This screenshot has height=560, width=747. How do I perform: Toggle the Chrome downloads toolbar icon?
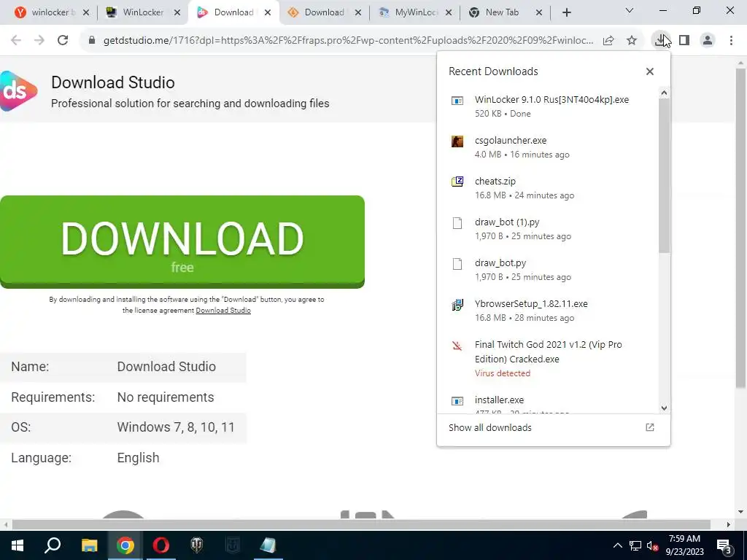click(x=661, y=41)
